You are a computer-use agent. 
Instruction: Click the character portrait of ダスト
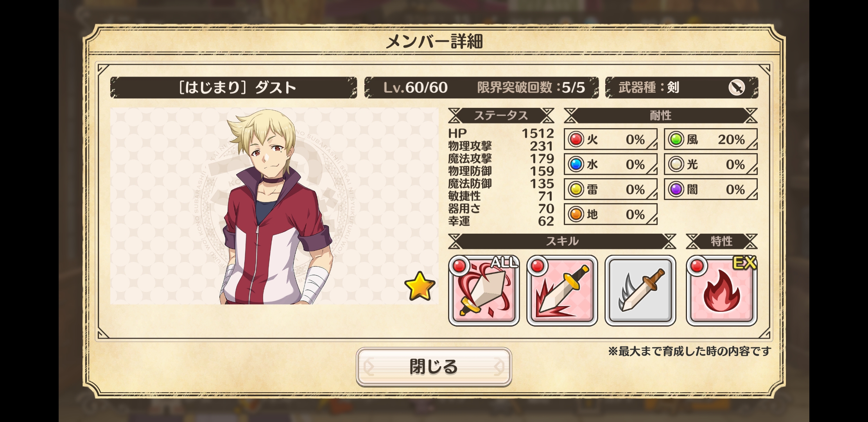pyautogui.click(x=274, y=206)
